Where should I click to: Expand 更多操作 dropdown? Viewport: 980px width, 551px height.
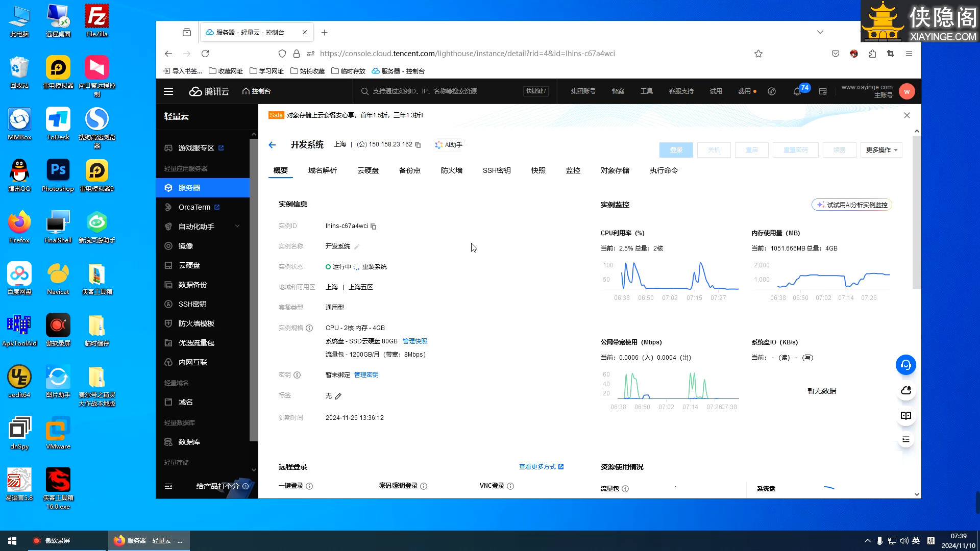881,150
